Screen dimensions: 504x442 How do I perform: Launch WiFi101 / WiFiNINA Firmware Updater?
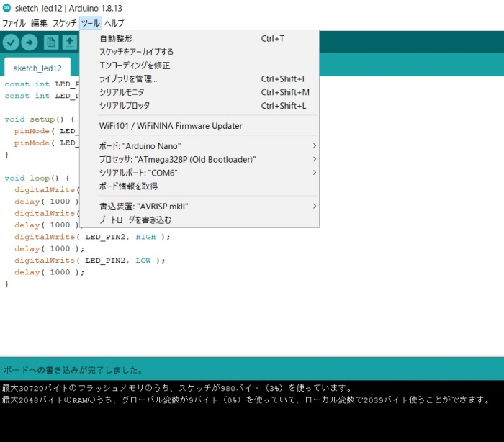[x=199, y=126]
